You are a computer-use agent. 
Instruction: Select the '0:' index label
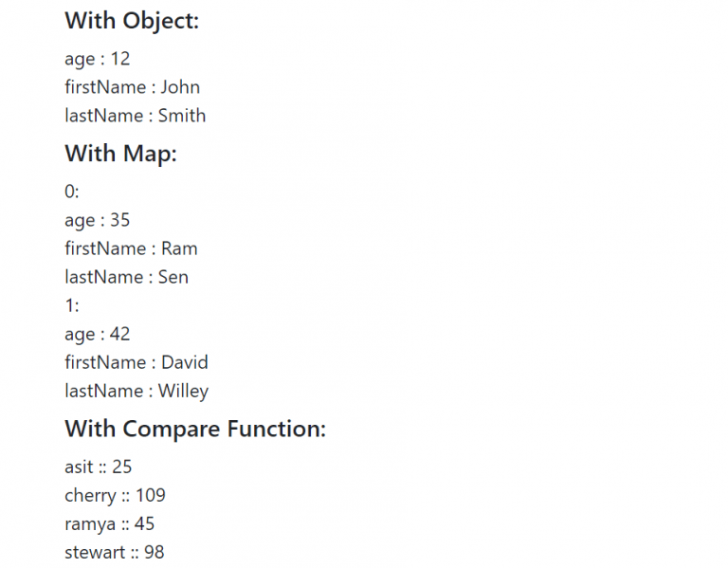coord(72,192)
